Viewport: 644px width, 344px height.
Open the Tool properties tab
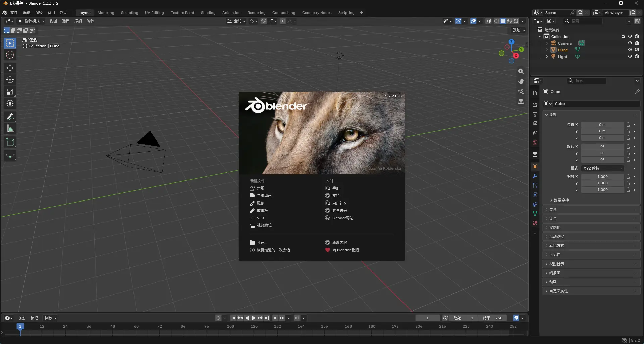pos(535,93)
